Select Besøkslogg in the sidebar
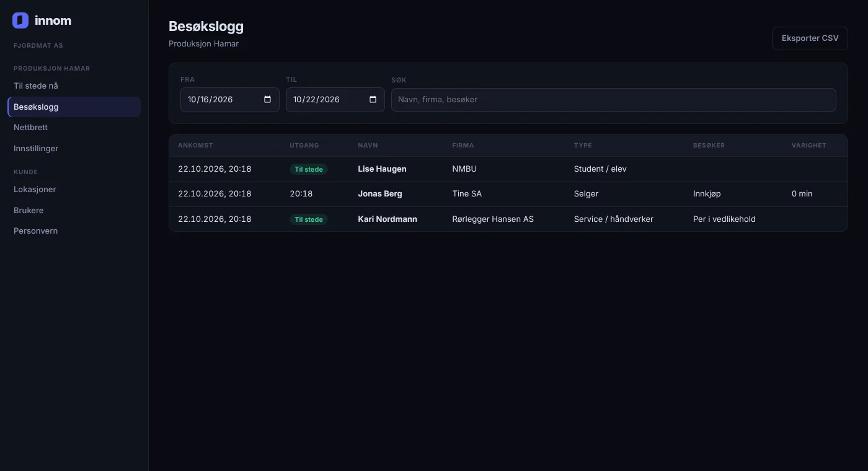Viewport: 868px width, 471px height. [74, 107]
